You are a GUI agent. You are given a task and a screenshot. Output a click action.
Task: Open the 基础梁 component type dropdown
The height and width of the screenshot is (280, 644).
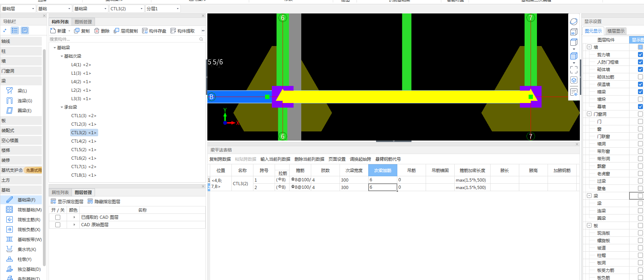click(x=90, y=8)
